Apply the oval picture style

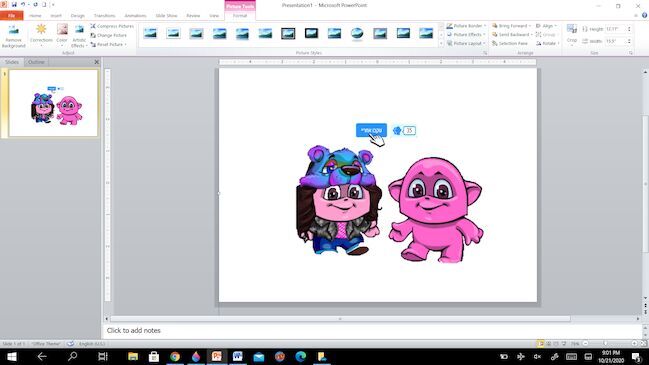[357, 34]
